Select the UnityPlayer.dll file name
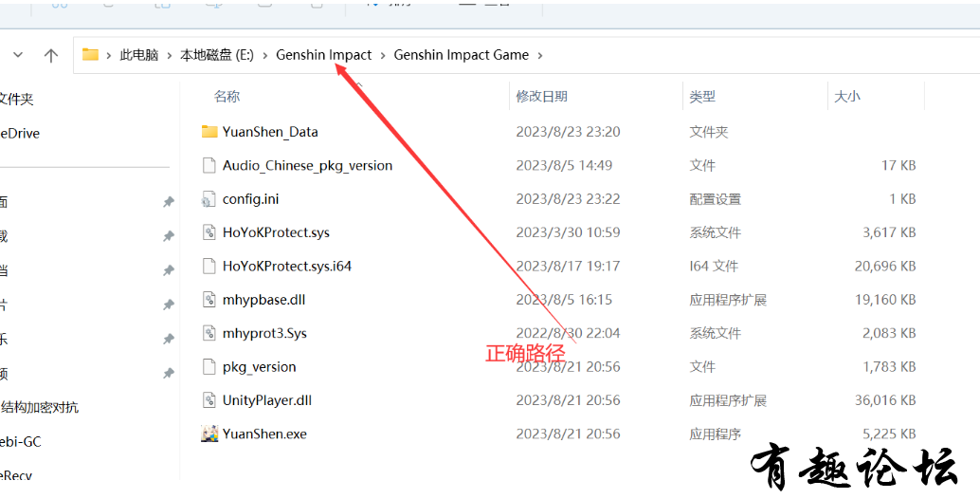980x499 pixels. tap(267, 400)
